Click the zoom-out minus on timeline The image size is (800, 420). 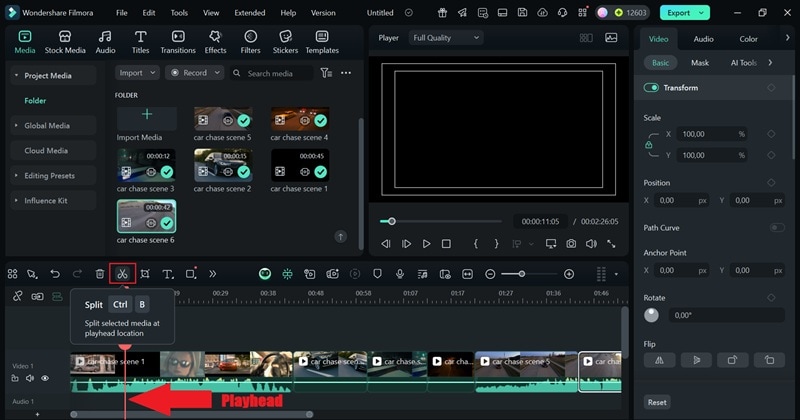click(x=490, y=274)
